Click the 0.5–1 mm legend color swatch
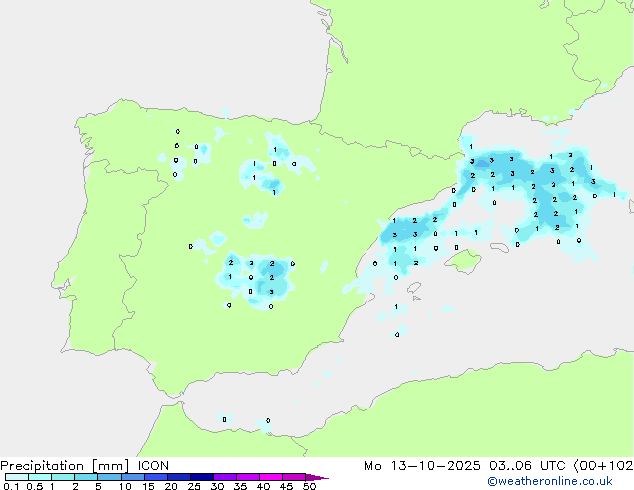Screen dimensions: 634x490 40,477
